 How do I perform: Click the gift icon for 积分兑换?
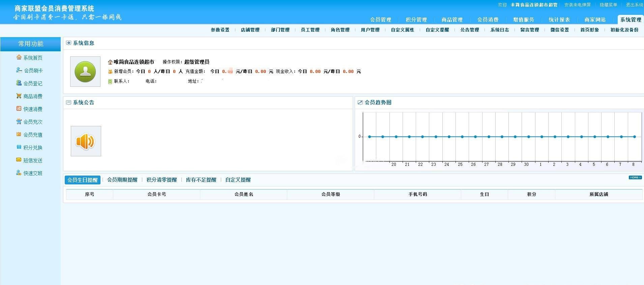(x=19, y=147)
